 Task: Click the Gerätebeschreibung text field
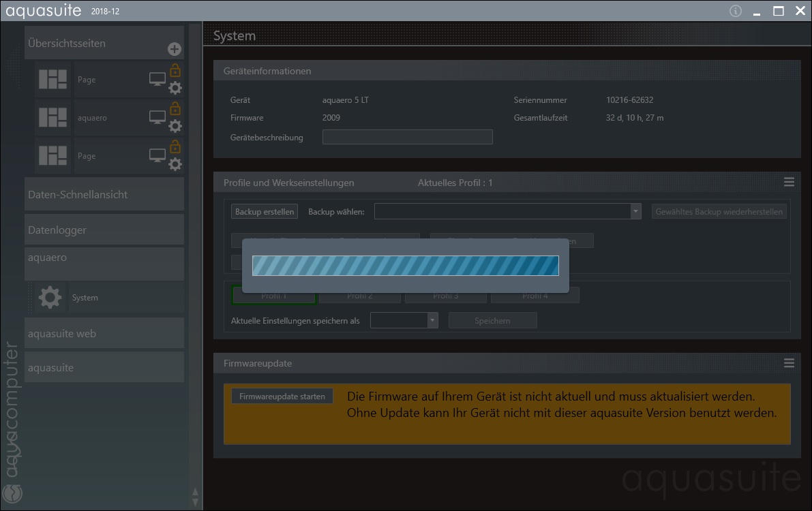[x=407, y=137]
